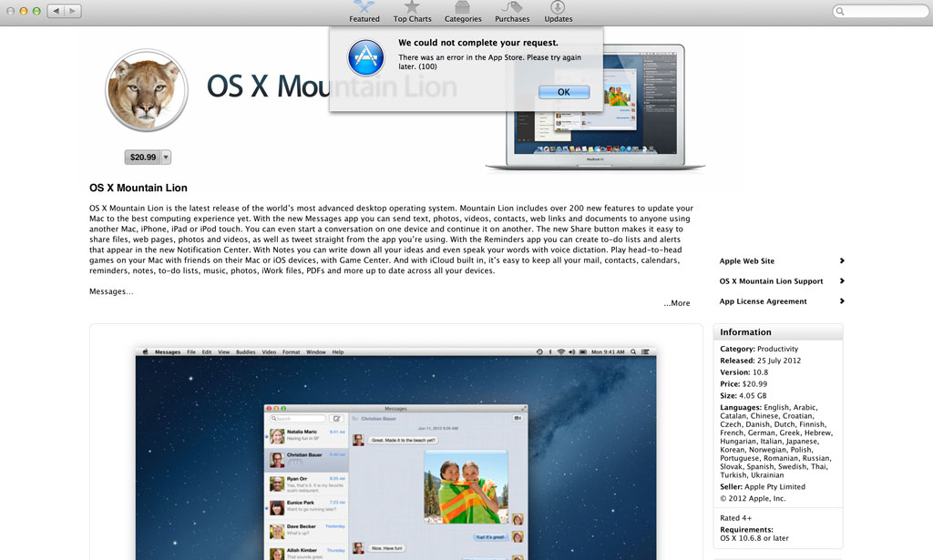Click the magnifier icon in search field

pos(840,11)
